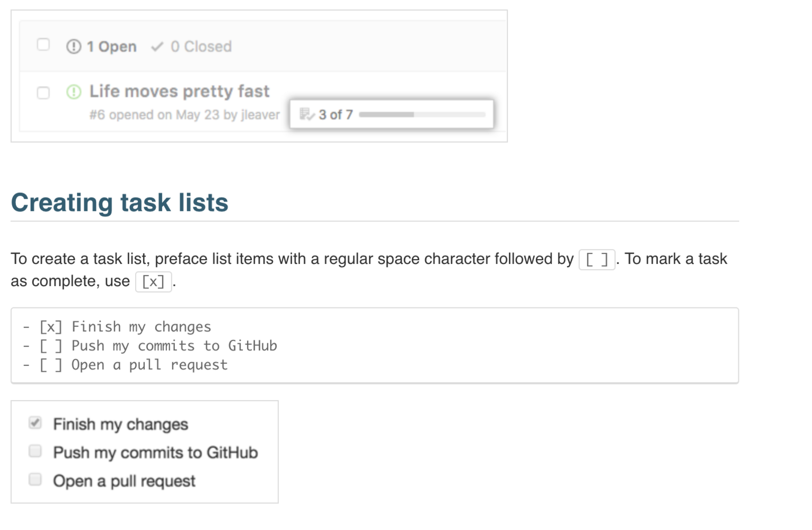The width and height of the screenshot is (812, 530).
Task: Check the "Open a pull request" task checkbox
Action: click(36, 480)
